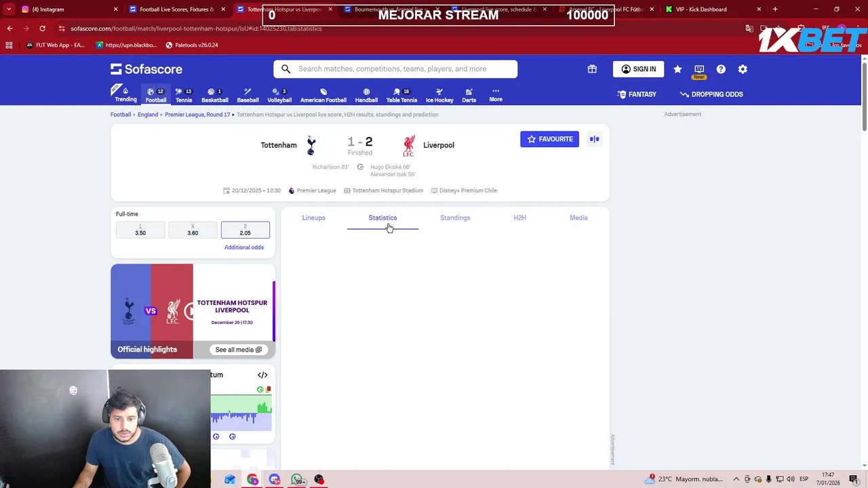868x488 pixels.
Task: Select the Tennis sport icon
Action: pyautogui.click(x=184, y=95)
